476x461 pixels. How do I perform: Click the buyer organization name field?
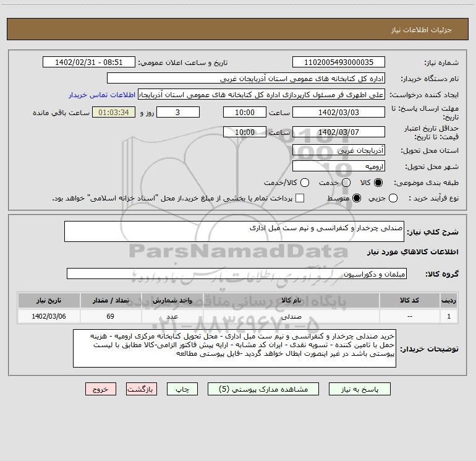tap(246, 79)
